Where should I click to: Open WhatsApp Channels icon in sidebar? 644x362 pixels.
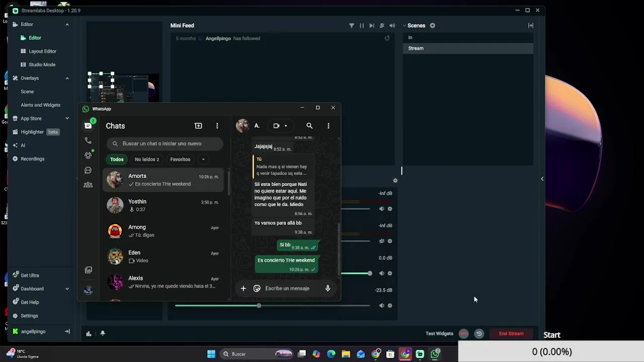click(88, 170)
